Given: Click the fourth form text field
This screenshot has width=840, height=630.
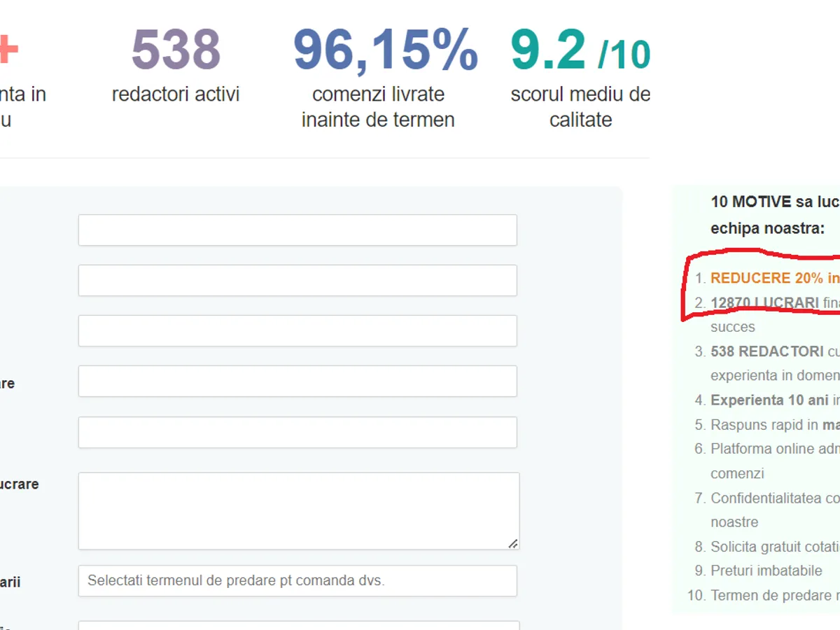Looking at the screenshot, I should click(297, 381).
